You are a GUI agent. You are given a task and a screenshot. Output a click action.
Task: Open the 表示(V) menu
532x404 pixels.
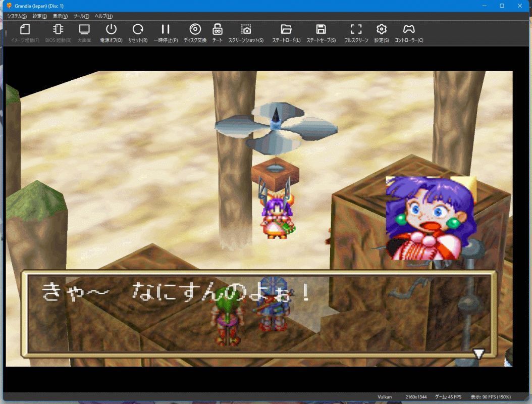pyautogui.click(x=60, y=16)
